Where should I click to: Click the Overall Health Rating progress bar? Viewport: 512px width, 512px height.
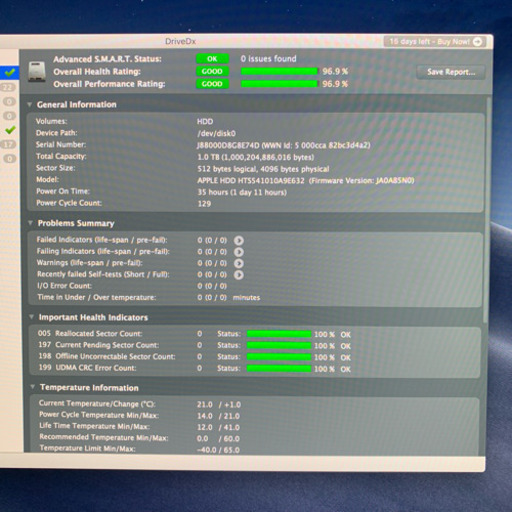279,71
